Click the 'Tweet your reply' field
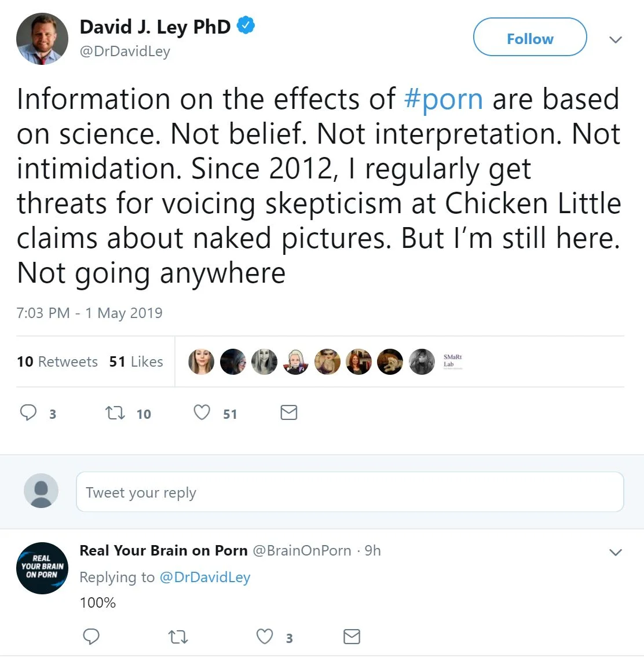The image size is (644, 665). tap(350, 492)
